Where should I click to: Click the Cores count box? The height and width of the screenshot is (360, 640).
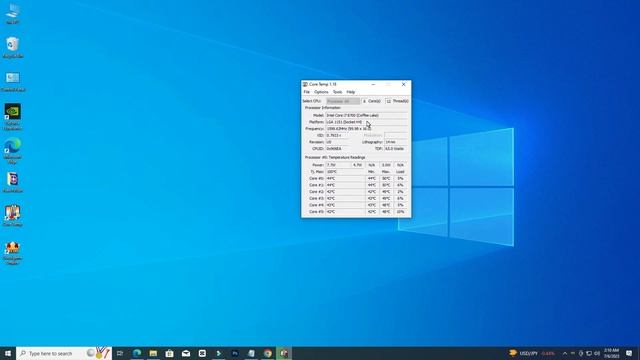click(x=364, y=101)
